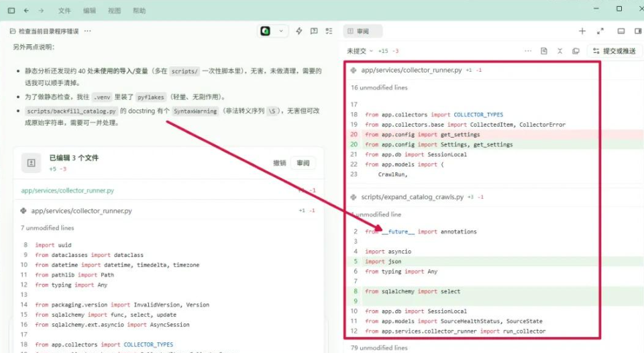Open the 文件 menu
Screen dimensions: 644x353
point(64,11)
